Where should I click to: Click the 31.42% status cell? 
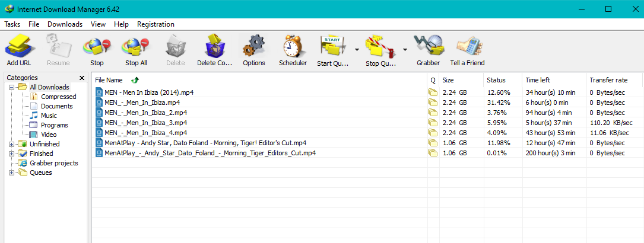click(499, 103)
